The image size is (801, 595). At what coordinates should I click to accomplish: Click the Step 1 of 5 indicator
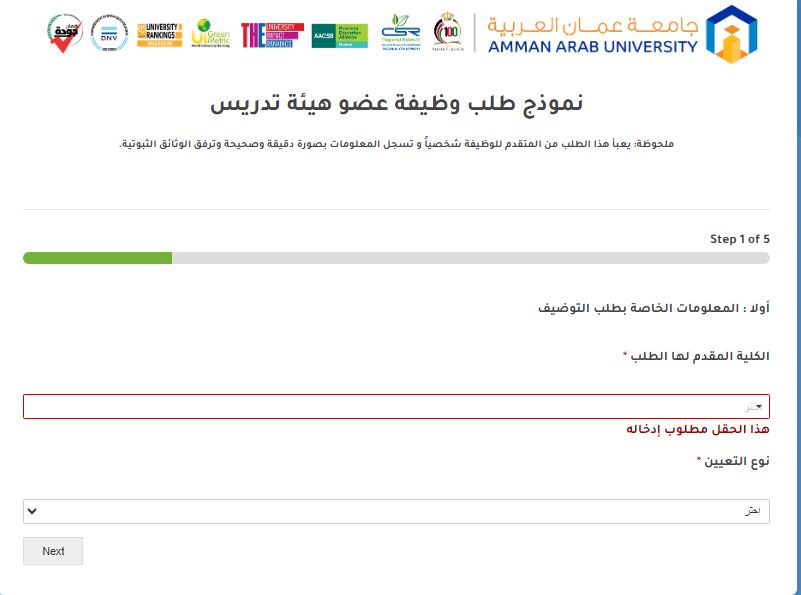(x=739, y=239)
